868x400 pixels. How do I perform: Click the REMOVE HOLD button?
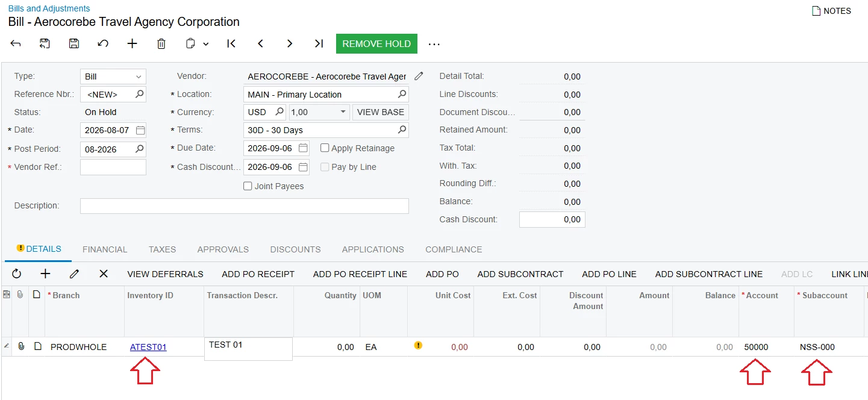click(x=376, y=43)
